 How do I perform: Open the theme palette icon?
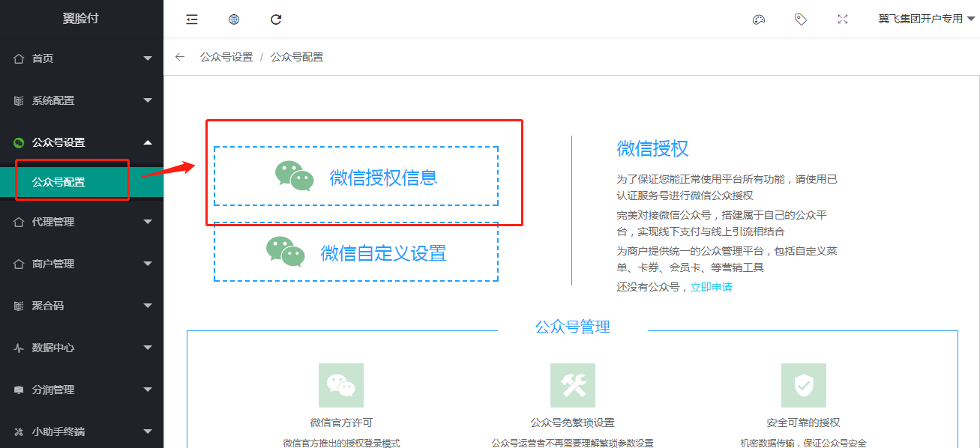coord(759,19)
